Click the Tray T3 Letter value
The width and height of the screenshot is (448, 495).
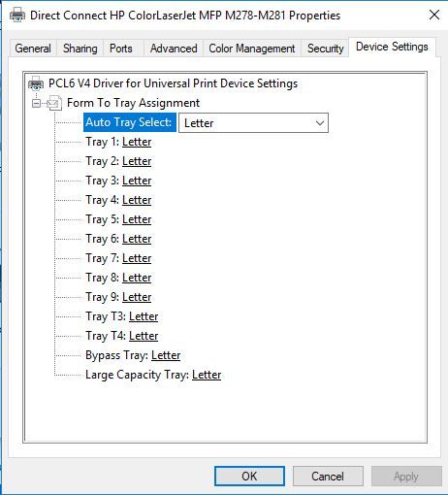pos(144,316)
